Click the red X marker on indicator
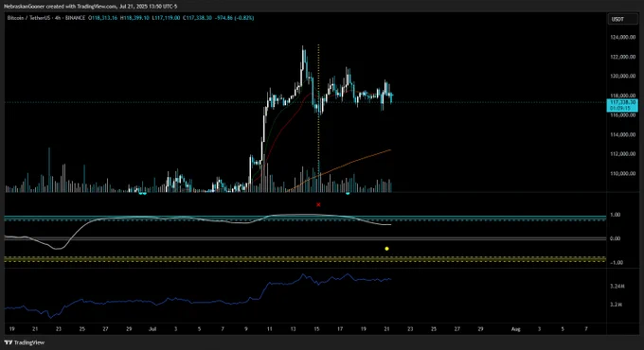This screenshot has height=350, width=644. pos(318,204)
